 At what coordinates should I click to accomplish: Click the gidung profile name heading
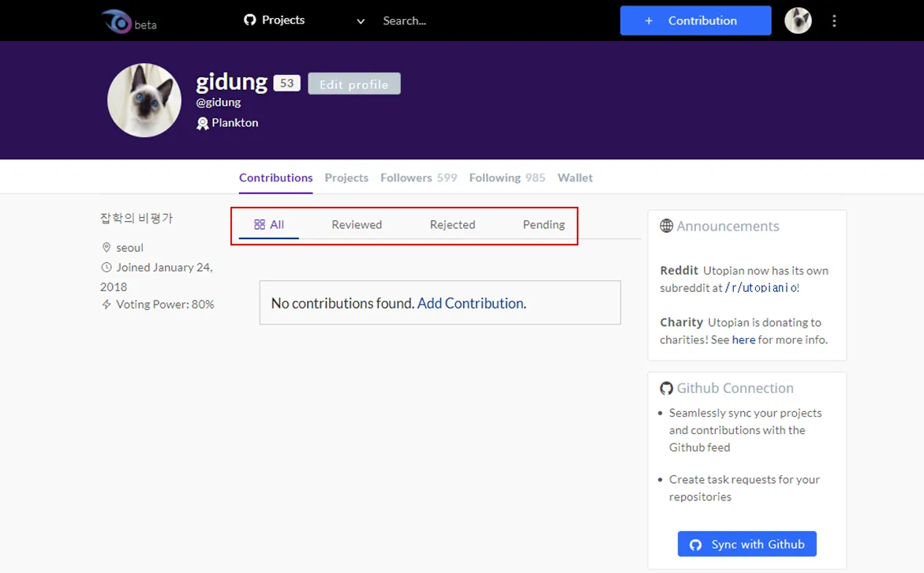tap(231, 82)
